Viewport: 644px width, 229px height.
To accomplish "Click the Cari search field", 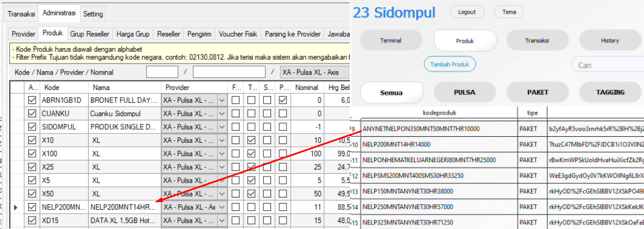I will click(606, 65).
